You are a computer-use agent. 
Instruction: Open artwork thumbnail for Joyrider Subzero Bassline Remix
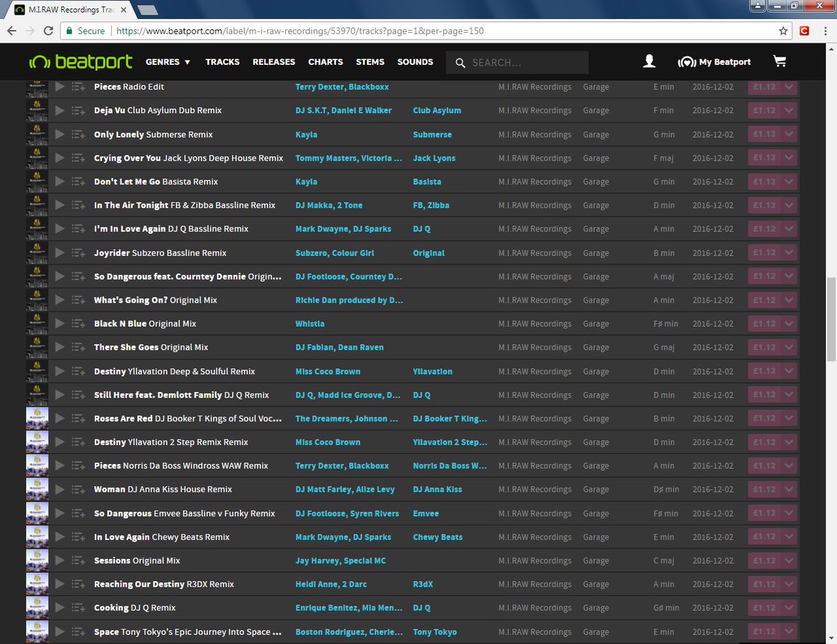coord(36,253)
